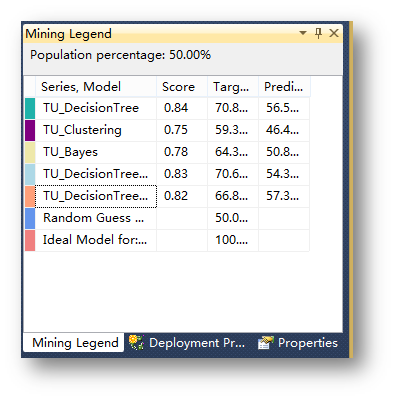Click the Deployment Progress tab icon

click(136, 343)
